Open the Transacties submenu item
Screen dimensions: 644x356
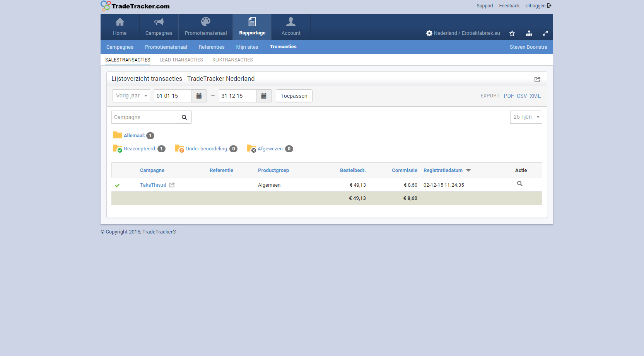[x=283, y=47]
